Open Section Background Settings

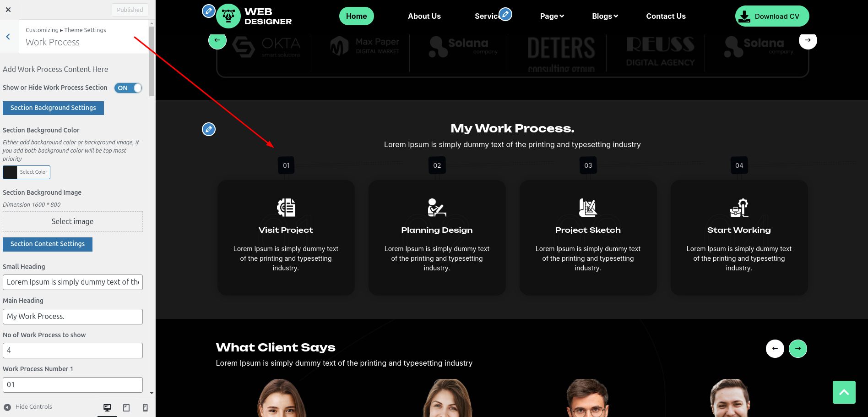pyautogui.click(x=53, y=108)
